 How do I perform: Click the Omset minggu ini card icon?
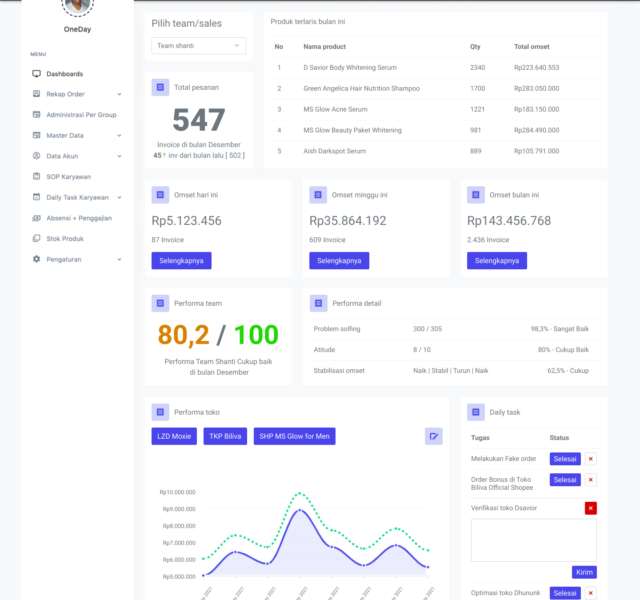318,195
